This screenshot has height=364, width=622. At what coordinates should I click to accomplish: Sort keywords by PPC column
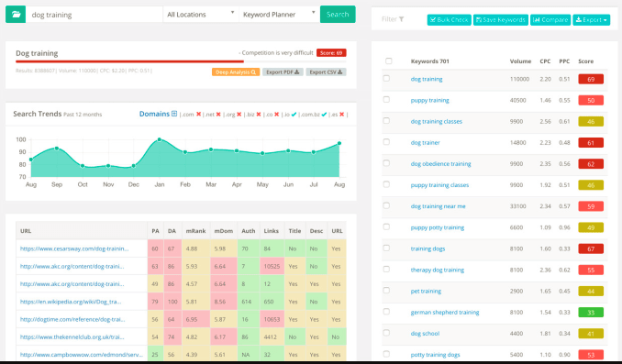tap(564, 61)
